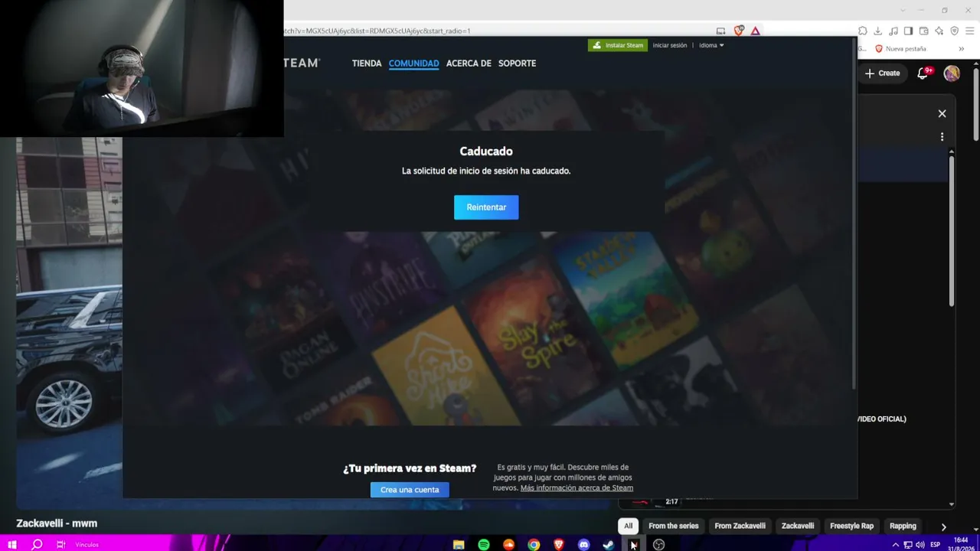Open the browser downloads icon
Screen dimensions: 980x551
point(877,31)
